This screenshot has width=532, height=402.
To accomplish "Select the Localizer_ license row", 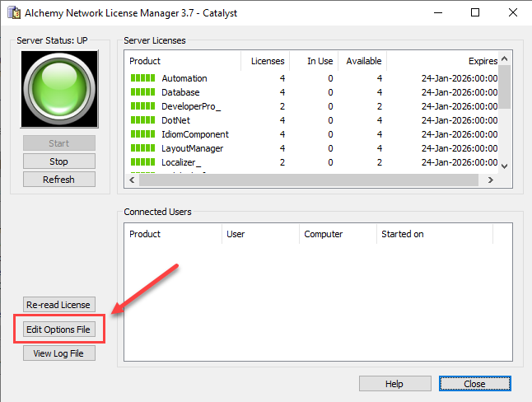I will (311, 162).
